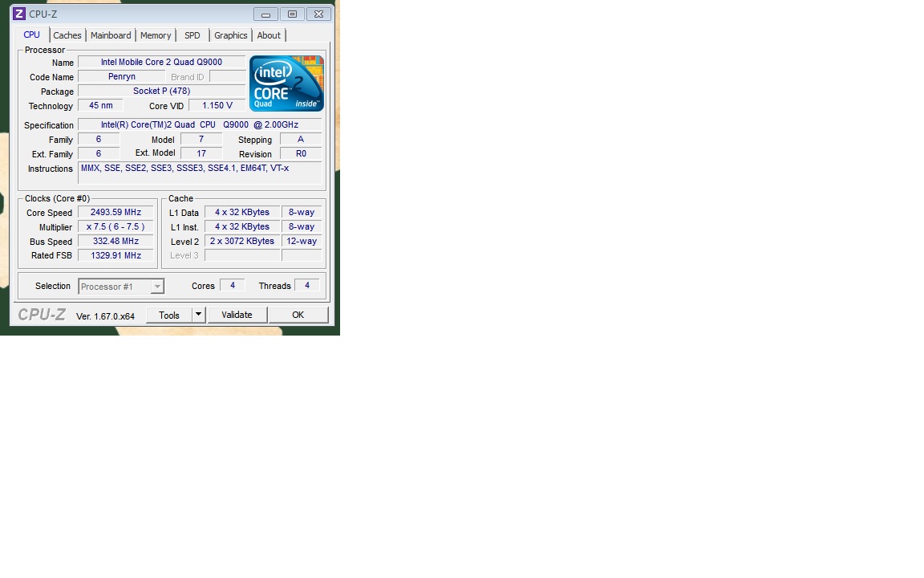This screenshot has width=924, height=578.
Task: Click the Threads count field
Action: pyautogui.click(x=307, y=286)
